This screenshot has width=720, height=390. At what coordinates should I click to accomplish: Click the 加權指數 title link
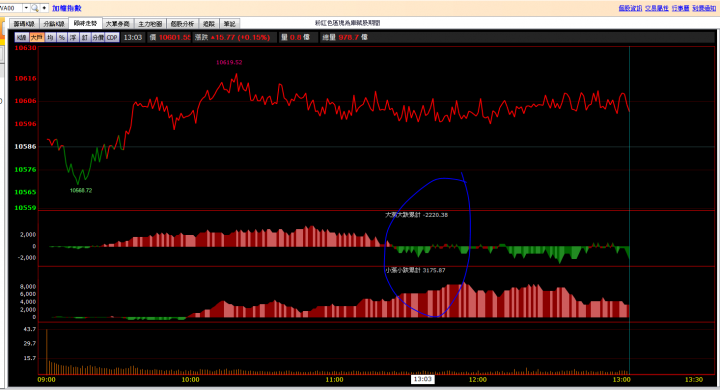[x=67, y=8]
